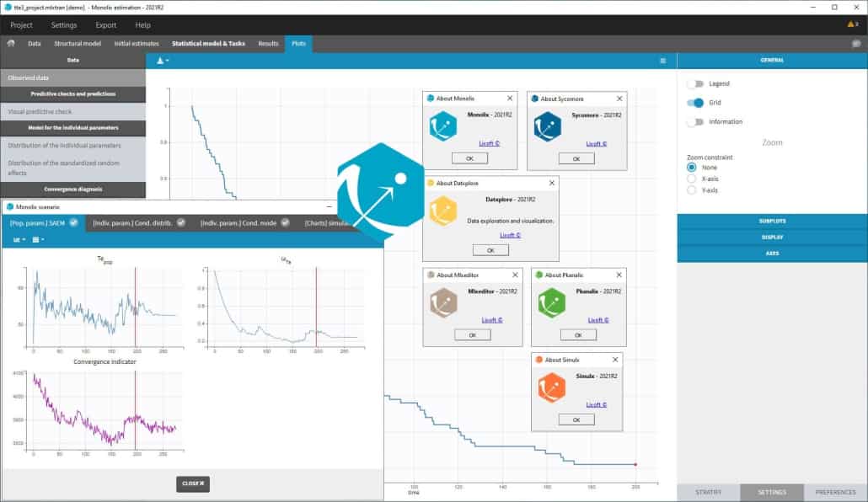Image resolution: width=868 pixels, height=502 pixels.
Task: Open the Project menu
Action: click(21, 25)
